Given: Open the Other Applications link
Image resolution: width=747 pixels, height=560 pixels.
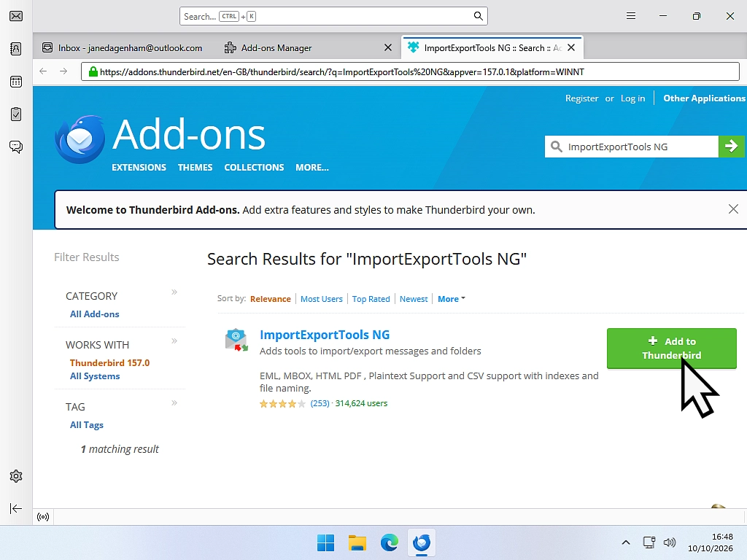Looking at the screenshot, I should click(x=705, y=98).
